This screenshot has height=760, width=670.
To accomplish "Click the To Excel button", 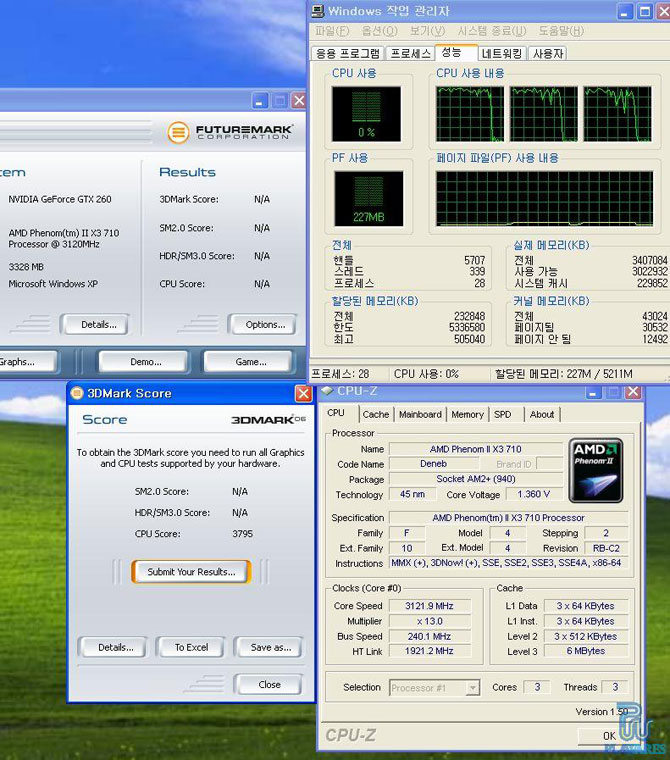I will coord(191,647).
